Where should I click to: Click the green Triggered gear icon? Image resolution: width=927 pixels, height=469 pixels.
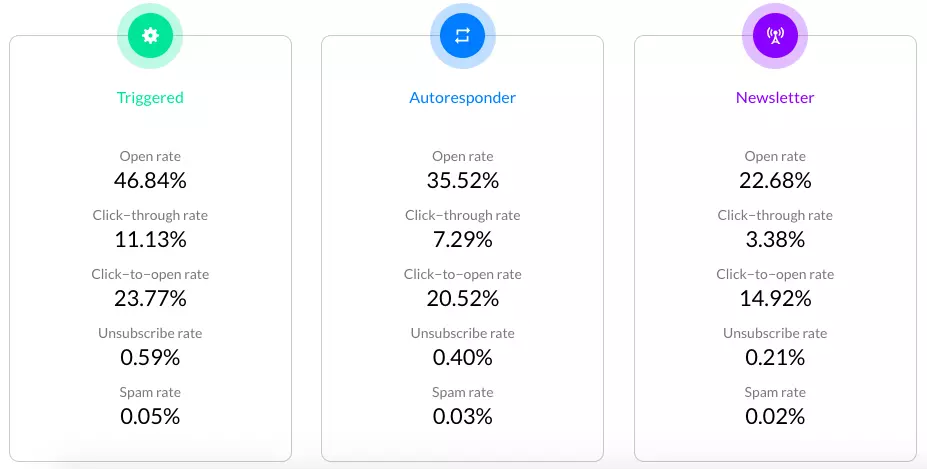(150, 35)
